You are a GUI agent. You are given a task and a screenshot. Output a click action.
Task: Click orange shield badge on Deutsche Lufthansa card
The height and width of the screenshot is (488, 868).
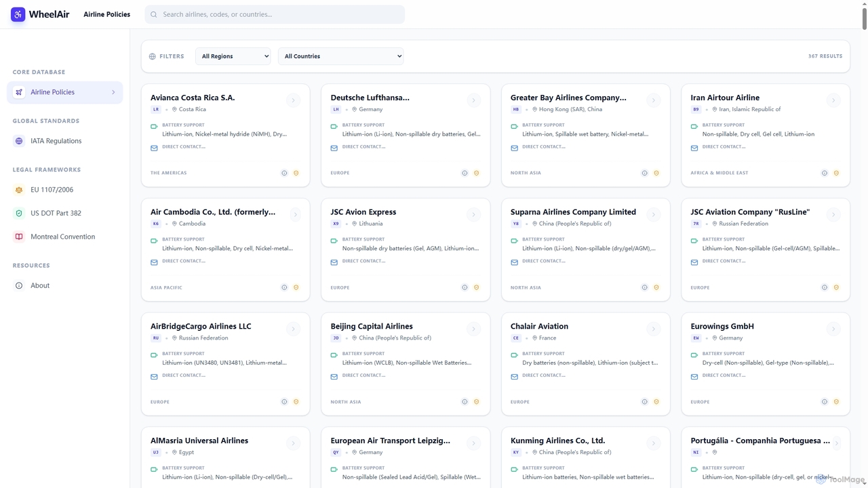[476, 173]
